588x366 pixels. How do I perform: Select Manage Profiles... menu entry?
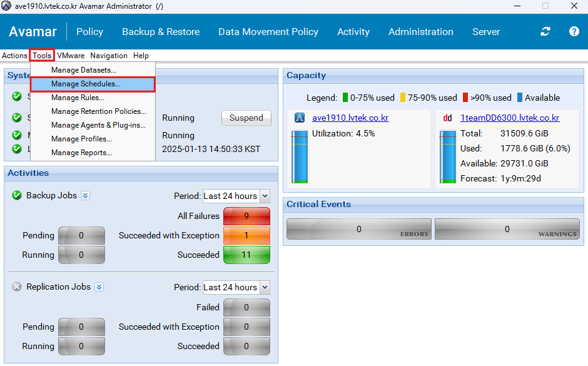93,139
